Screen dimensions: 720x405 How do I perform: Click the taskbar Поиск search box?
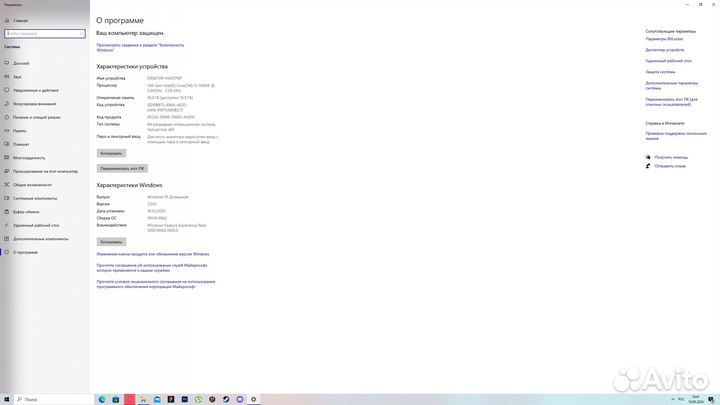coord(54,399)
